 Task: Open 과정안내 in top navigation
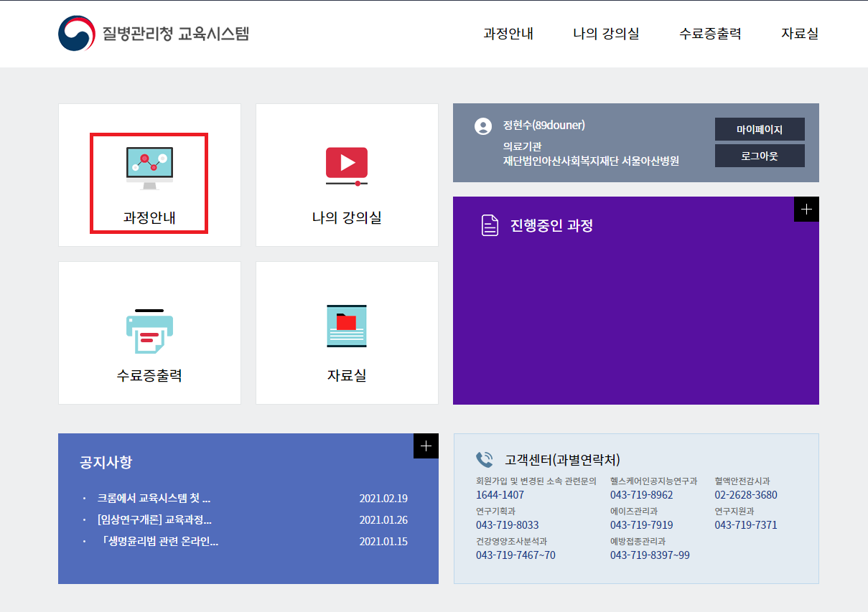pyautogui.click(x=508, y=34)
